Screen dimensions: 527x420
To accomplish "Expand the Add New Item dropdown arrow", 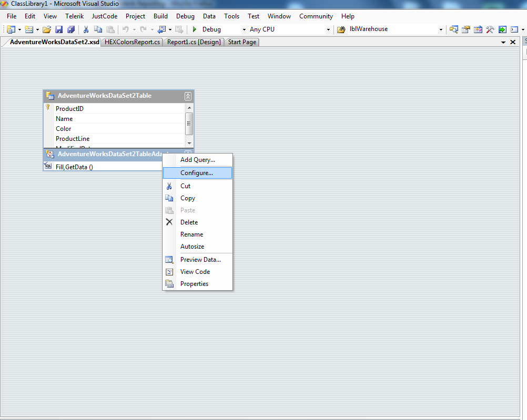I will tap(37, 29).
